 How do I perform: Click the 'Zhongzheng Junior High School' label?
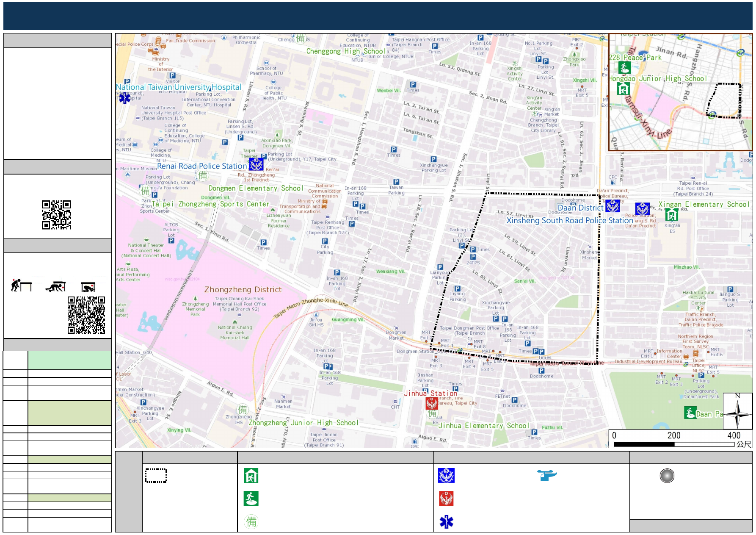(x=304, y=423)
